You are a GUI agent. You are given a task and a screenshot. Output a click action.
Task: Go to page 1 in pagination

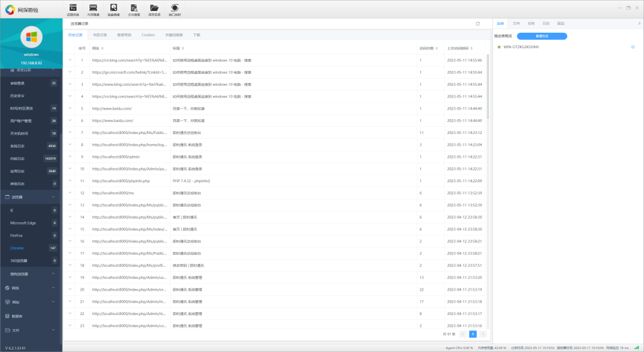click(x=473, y=334)
